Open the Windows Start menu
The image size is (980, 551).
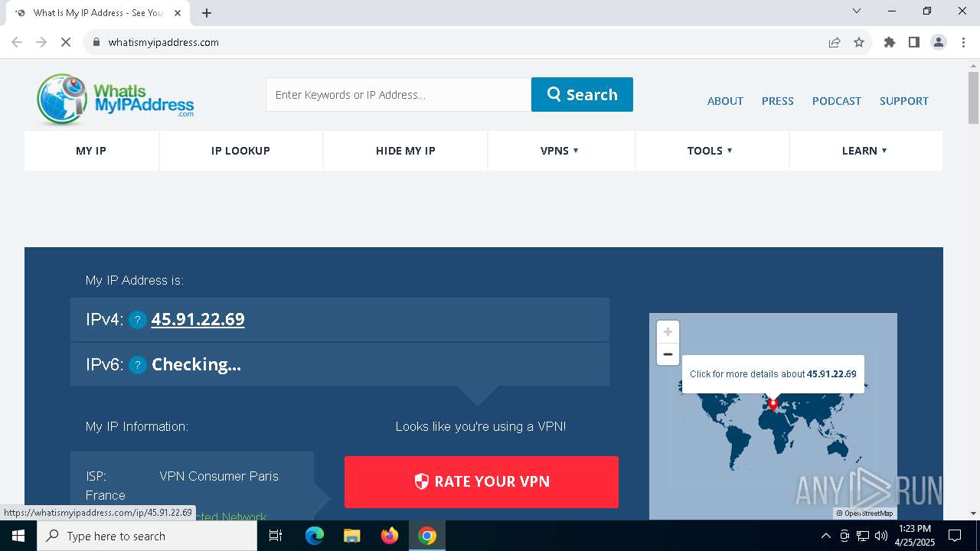pos(18,536)
